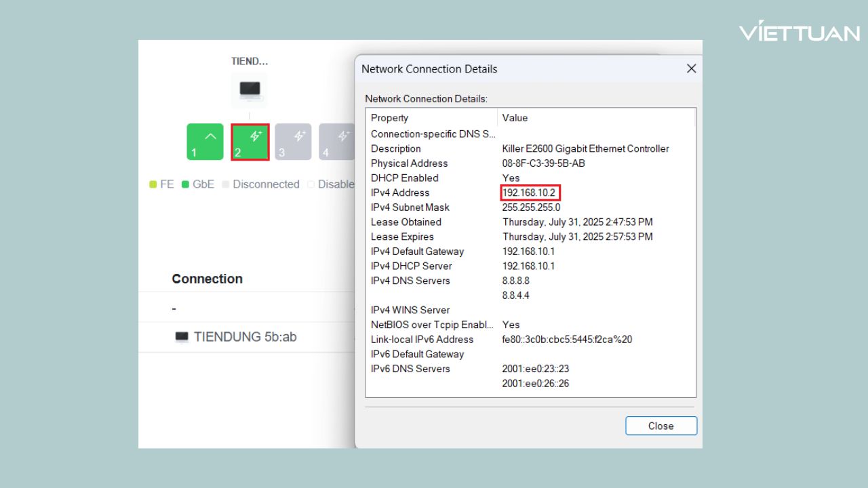This screenshot has width=868, height=488.
Task: Select the Lease Expires row
Action: (x=402, y=237)
